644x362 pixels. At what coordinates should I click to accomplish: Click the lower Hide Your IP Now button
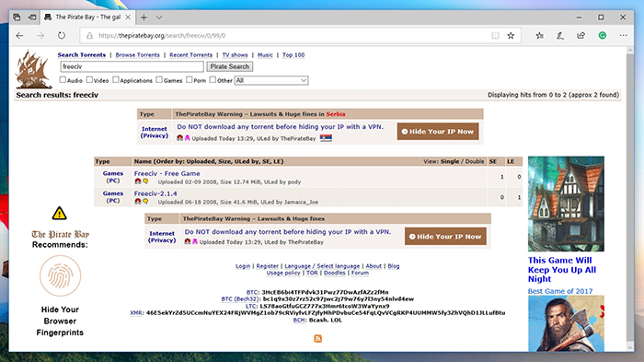445,237
